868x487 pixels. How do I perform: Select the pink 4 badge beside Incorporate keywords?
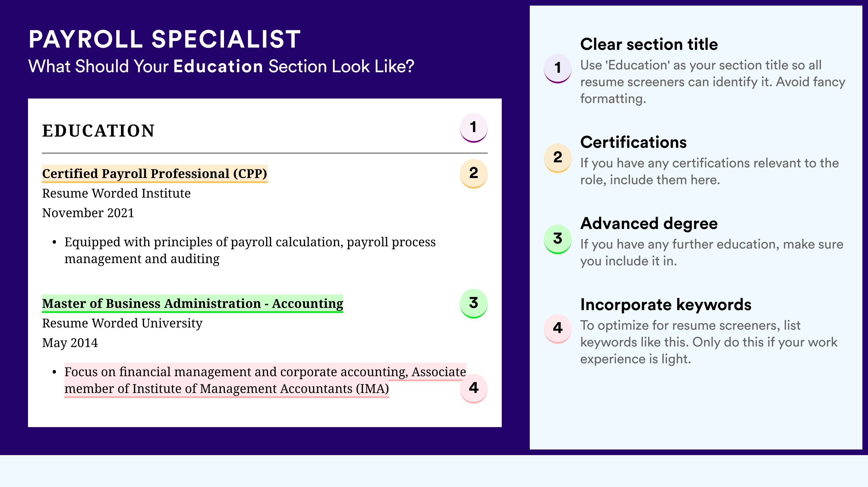[x=558, y=329]
